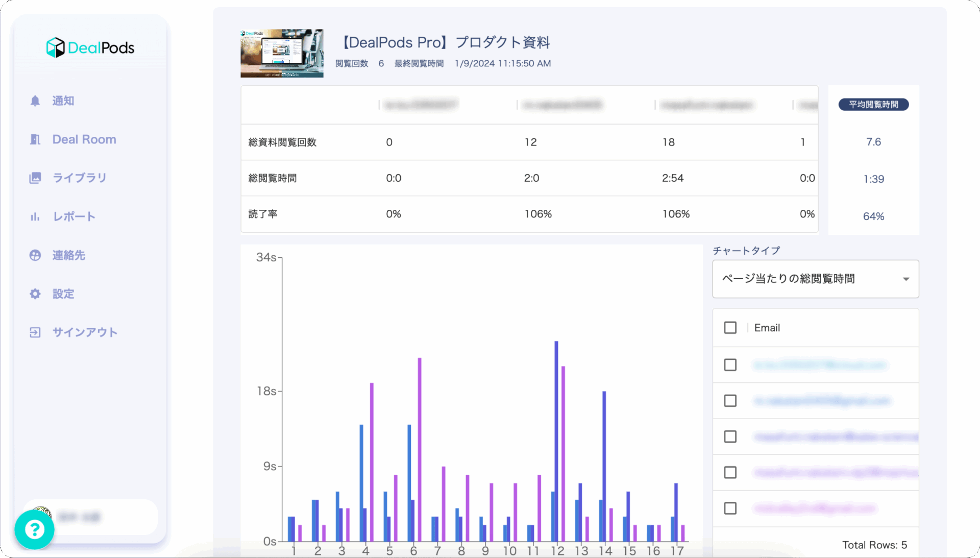
Task: Click the user profile card in sidebar
Action: 91,517
